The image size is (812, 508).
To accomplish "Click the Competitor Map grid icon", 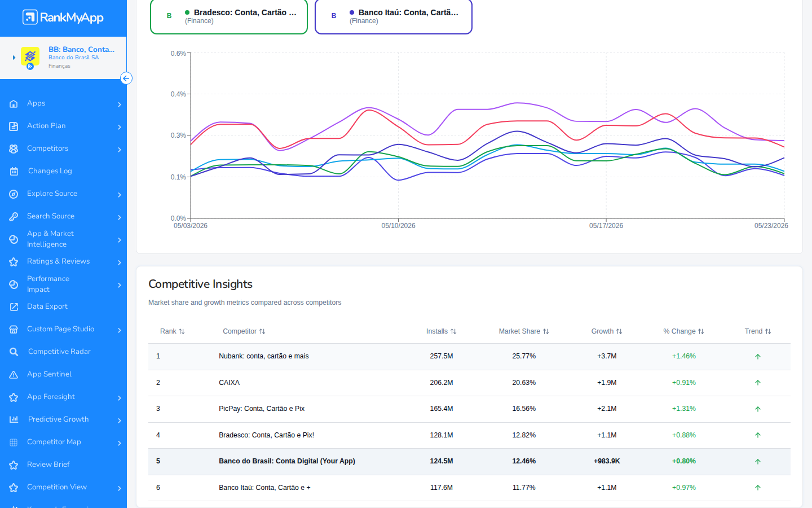I will 14,443.
